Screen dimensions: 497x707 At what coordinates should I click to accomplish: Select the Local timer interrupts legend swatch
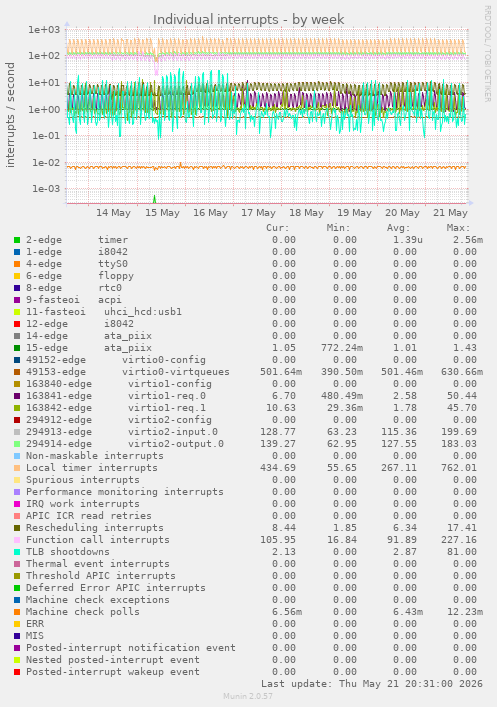click(17, 468)
